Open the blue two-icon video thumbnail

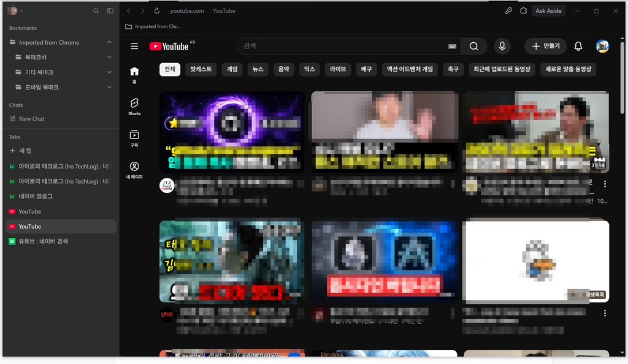tap(385, 261)
